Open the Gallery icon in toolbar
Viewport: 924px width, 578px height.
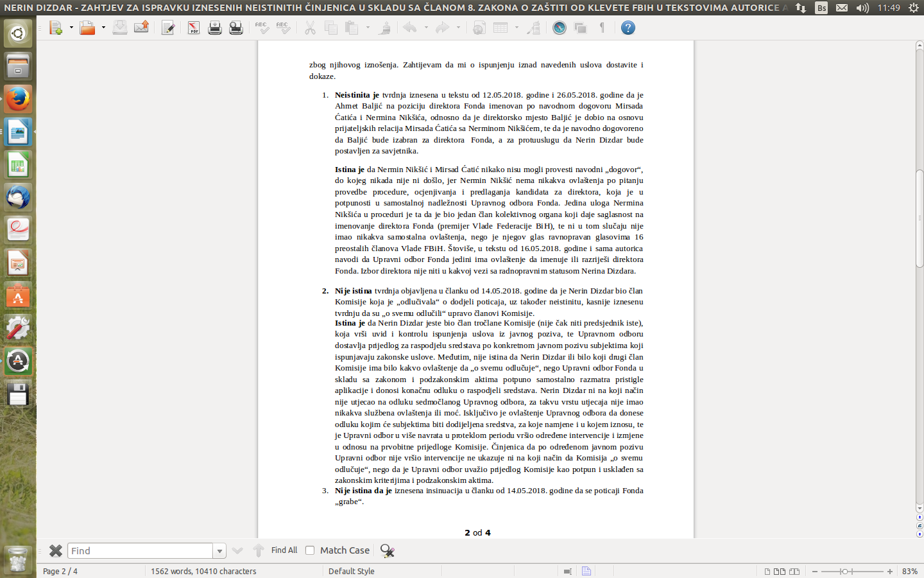point(581,28)
